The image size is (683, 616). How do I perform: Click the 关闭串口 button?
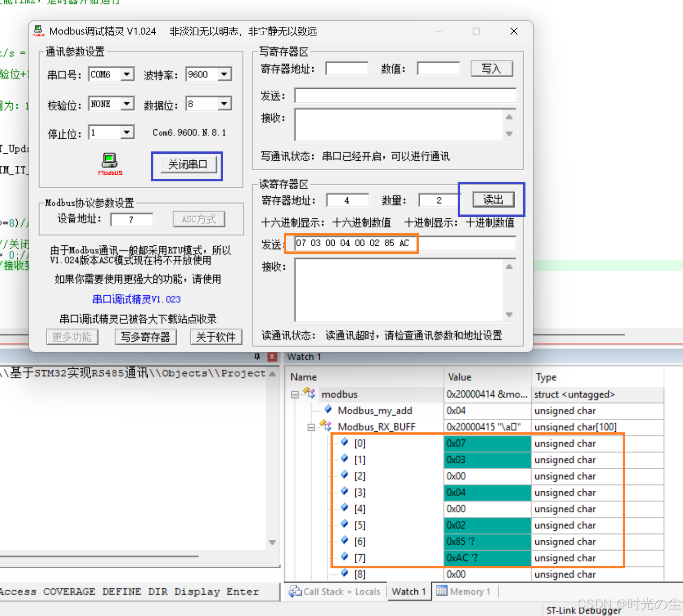(188, 165)
